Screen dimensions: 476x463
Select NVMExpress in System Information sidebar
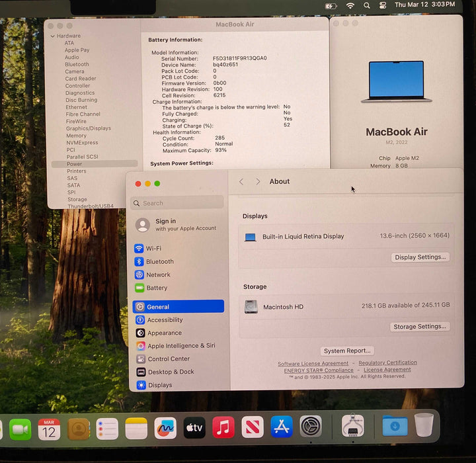82,142
